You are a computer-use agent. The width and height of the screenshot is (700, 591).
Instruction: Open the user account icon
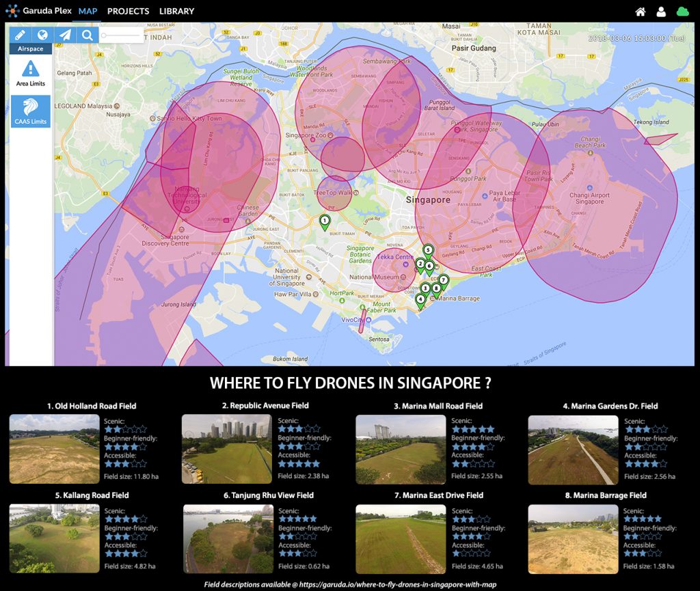pyautogui.click(x=660, y=11)
